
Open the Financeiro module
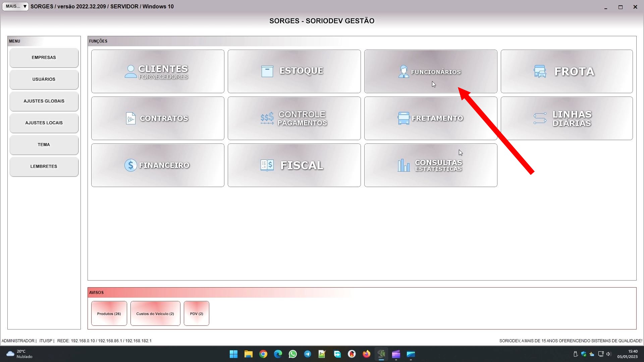click(x=158, y=165)
